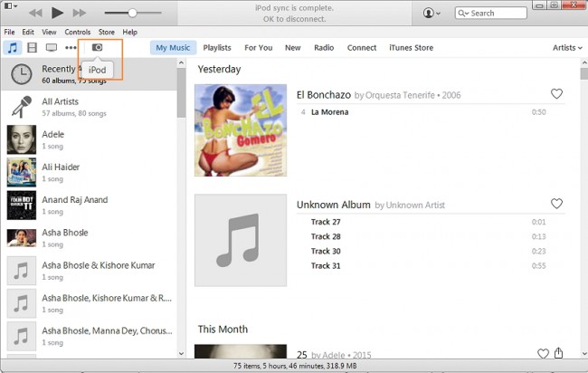Select Anand Raj Anand artist thumbnail

click(x=22, y=206)
